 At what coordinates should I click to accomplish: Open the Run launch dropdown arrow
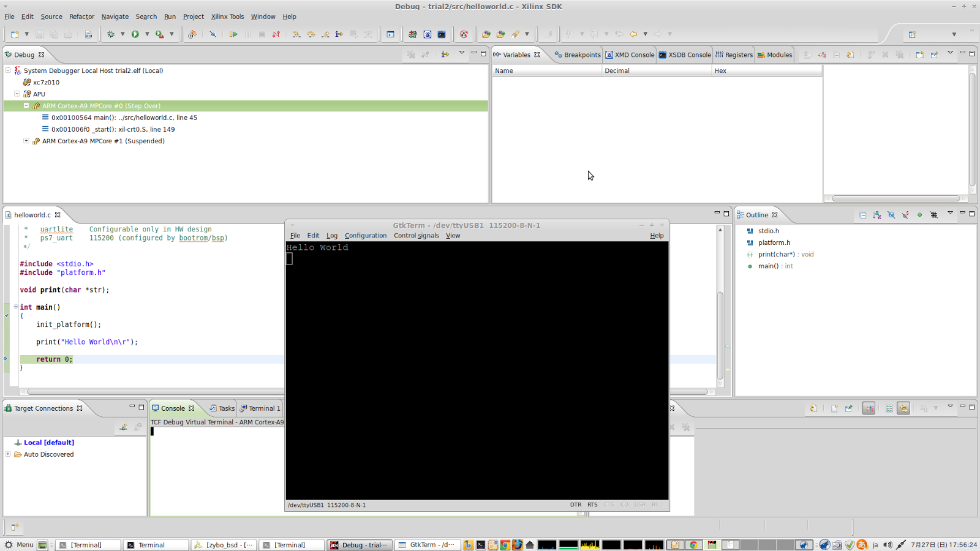[147, 34]
